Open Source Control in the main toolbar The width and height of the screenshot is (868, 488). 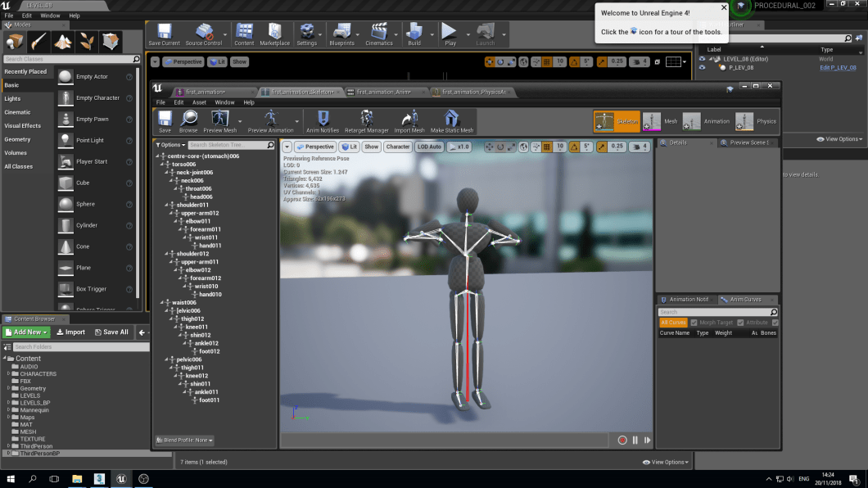pos(204,34)
